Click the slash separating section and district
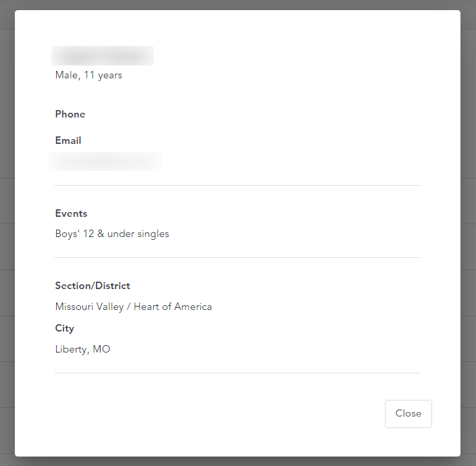This screenshot has width=476, height=466. point(129,307)
